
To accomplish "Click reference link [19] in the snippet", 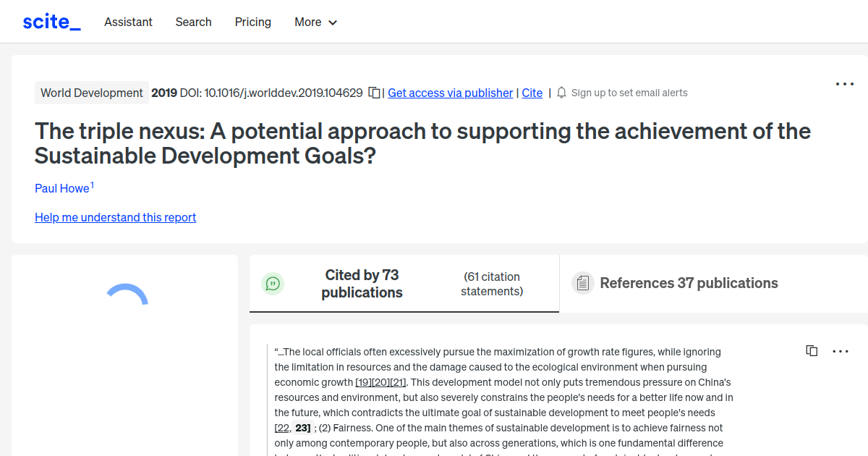I will pos(360,381).
